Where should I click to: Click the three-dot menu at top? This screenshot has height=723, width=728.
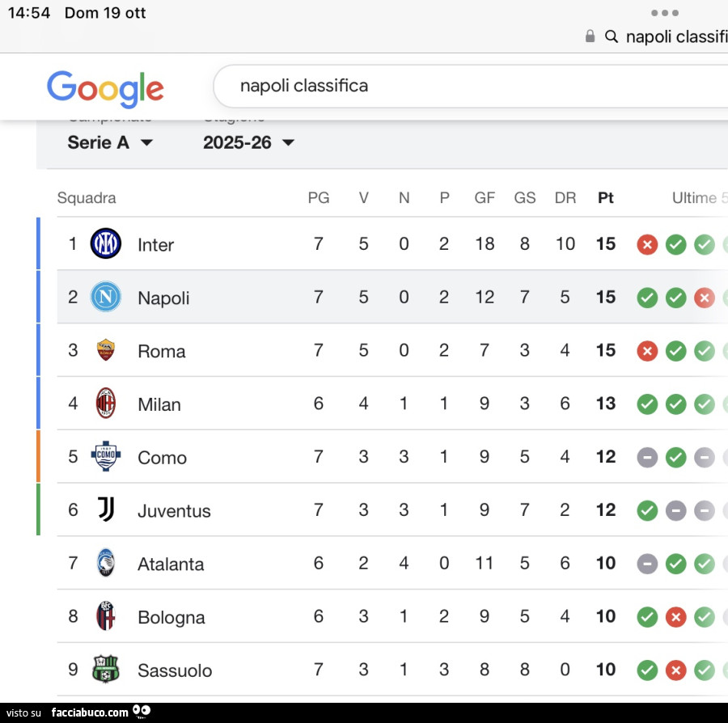click(x=664, y=13)
